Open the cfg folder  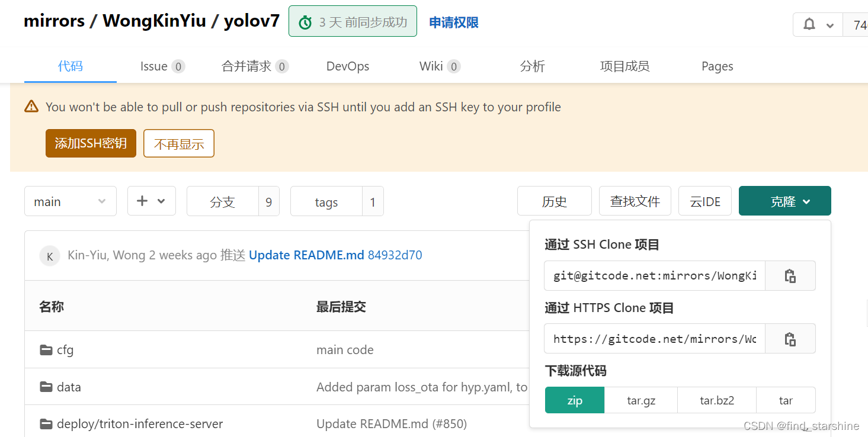click(65, 350)
